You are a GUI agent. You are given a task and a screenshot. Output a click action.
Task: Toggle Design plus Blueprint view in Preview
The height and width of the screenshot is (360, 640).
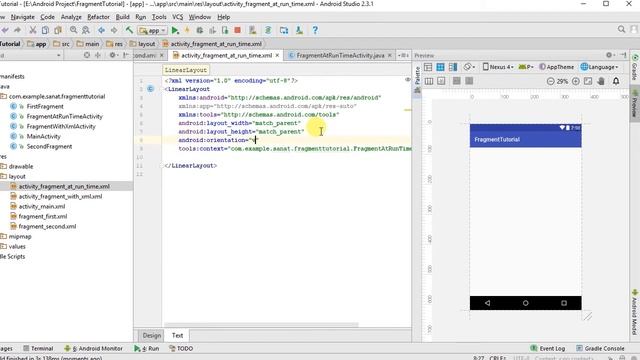[453, 67]
